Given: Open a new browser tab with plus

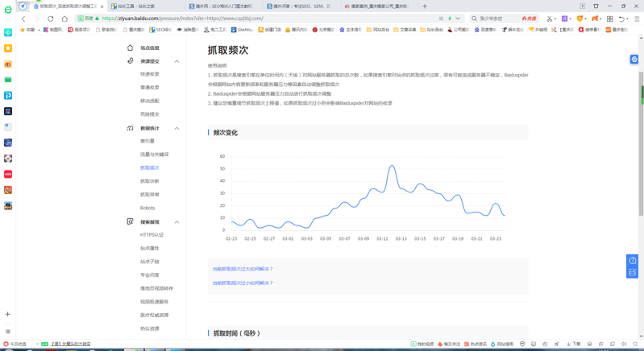Looking at the screenshot, I should [x=425, y=6].
